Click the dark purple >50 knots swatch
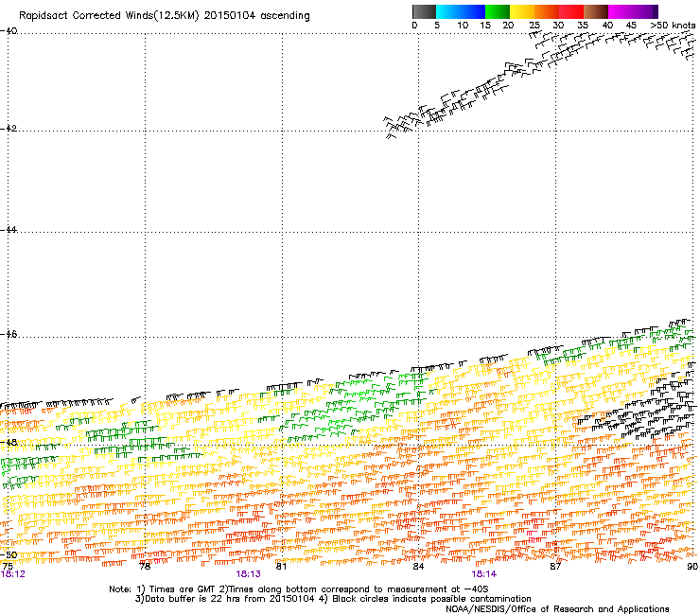Image resolution: width=700 pixels, height=615 pixels. coord(655,11)
